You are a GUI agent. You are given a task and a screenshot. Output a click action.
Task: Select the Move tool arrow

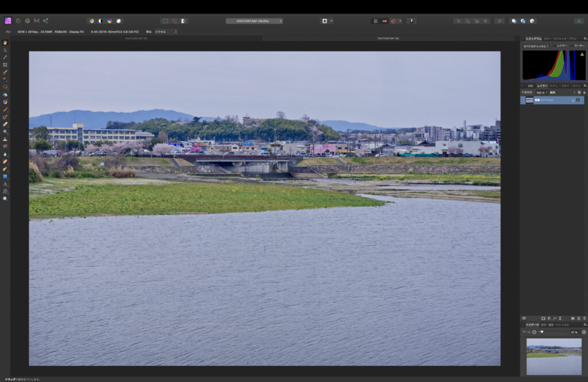tap(5, 49)
